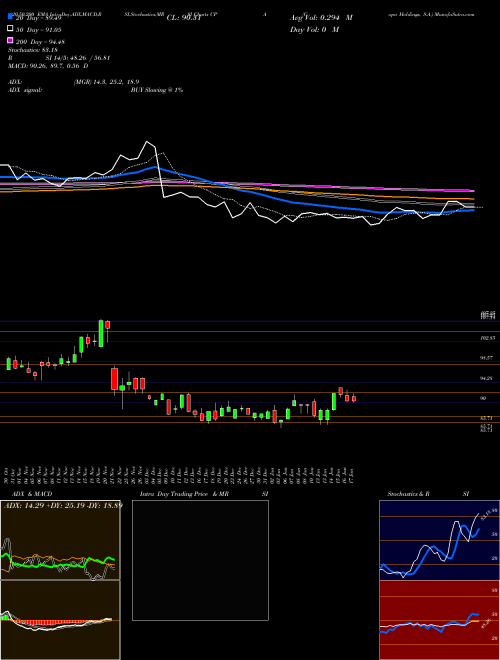The height and width of the screenshot is (660, 500).
Task: Click the 'SI 14/3: 48.26 / 56.81' value
Action: point(78,58)
